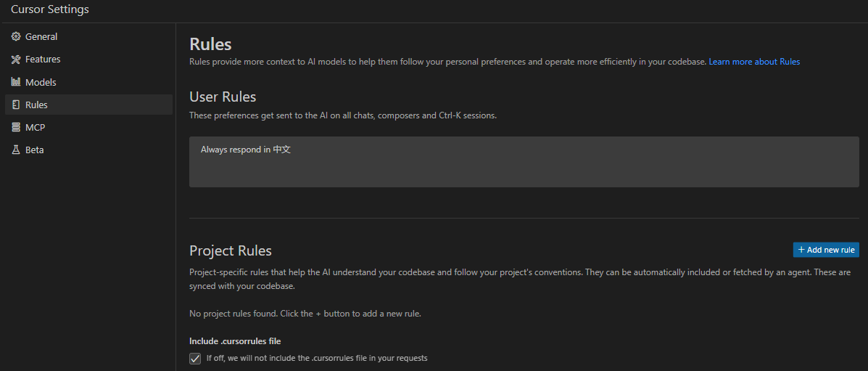Switch to the Features section
Viewport: 868px width, 371px height.
(88, 60)
